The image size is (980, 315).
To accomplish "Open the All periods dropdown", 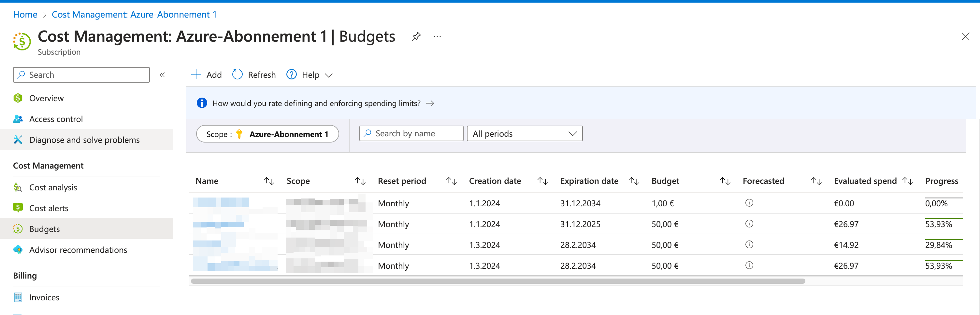I will click(525, 133).
